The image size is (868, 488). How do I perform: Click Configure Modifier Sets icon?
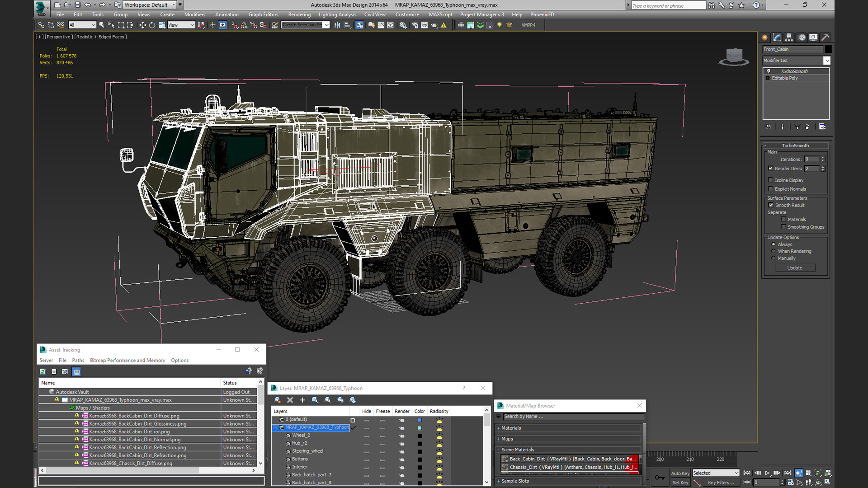[822, 127]
